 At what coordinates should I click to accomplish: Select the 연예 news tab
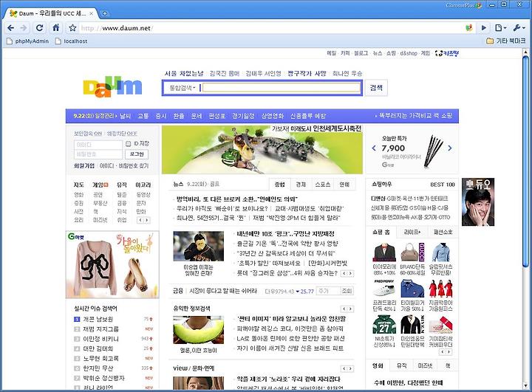(344, 184)
